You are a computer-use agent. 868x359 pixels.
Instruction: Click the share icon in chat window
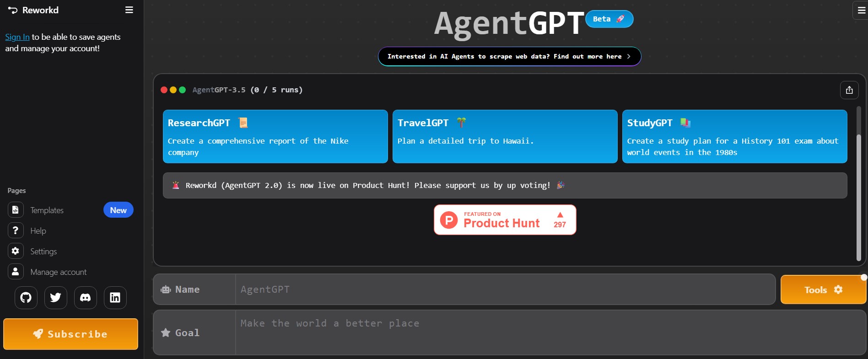click(x=849, y=90)
